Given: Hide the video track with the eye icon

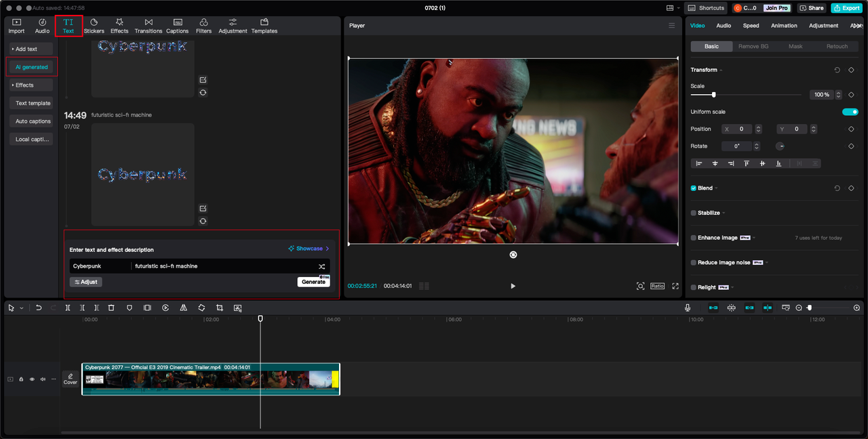Looking at the screenshot, I should tap(32, 379).
